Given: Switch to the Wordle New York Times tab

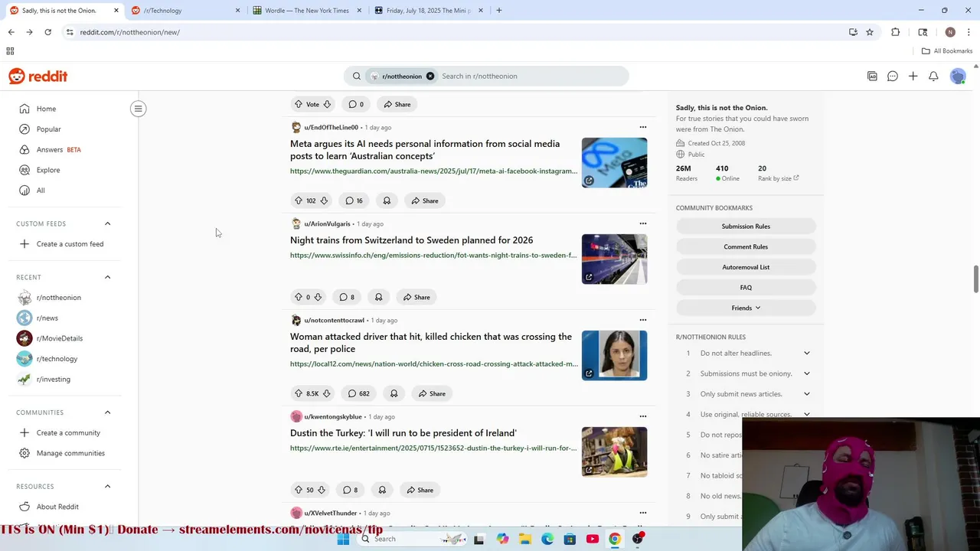Looking at the screenshot, I should point(307,11).
